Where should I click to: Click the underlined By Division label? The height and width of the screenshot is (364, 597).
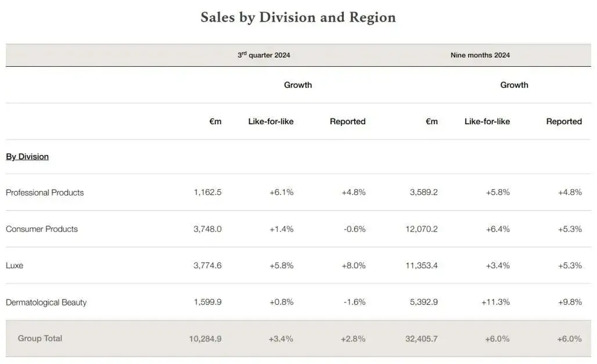click(27, 156)
